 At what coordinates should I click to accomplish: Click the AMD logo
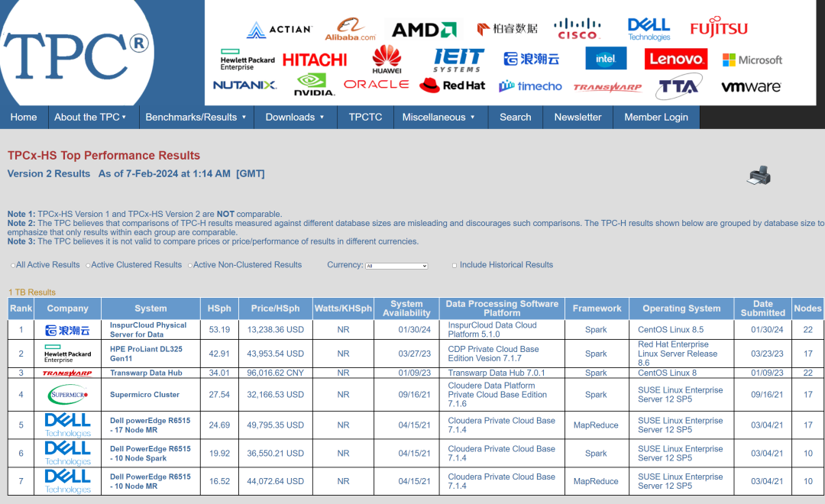pos(424,30)
